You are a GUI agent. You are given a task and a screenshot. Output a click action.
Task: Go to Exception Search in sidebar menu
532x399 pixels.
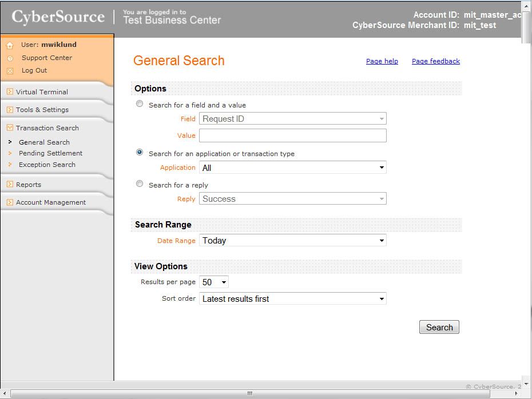point(47,165)
